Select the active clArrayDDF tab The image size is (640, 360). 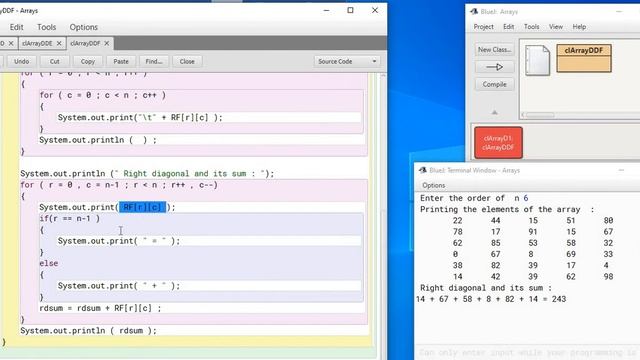coord(85,43)
